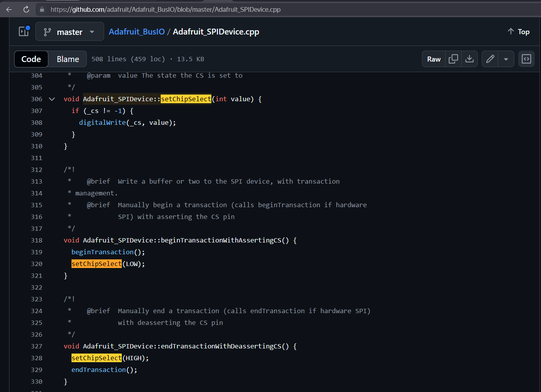
Task: Click line number 306
Action: coord(37,99)
